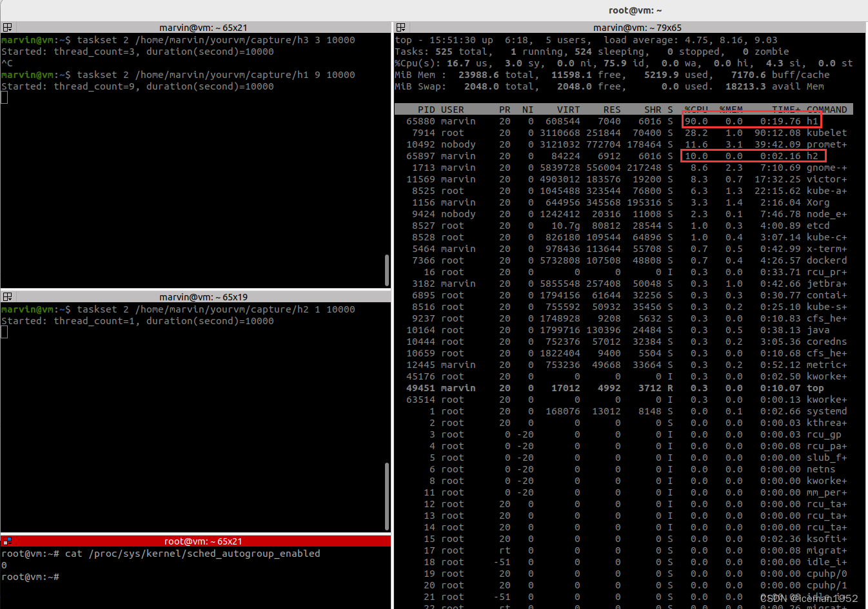Click the '%Cpu(s): 16.7 us' text
Image resolution: width=868 pixels, height=609 pixels.
441,63
